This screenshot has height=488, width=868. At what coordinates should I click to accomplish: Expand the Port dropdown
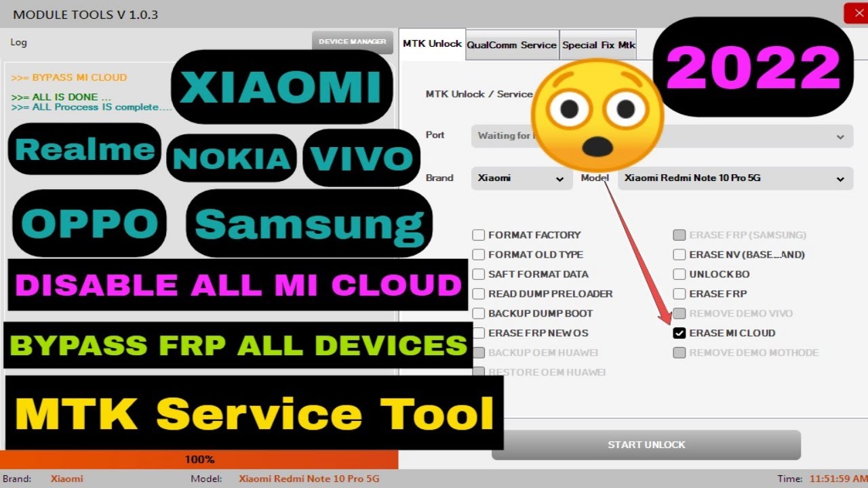tap(662, 136)
